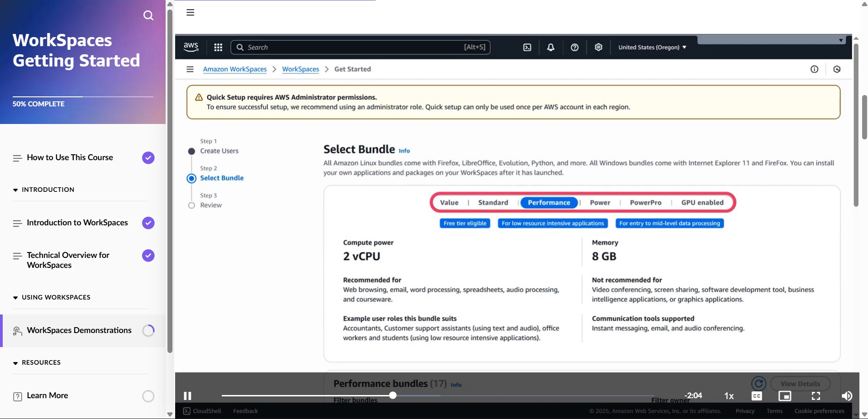Viewport: 868px width, 419px height.
Task: Open the WorkSpaces console side navigation menu
Action: [190, 69]
